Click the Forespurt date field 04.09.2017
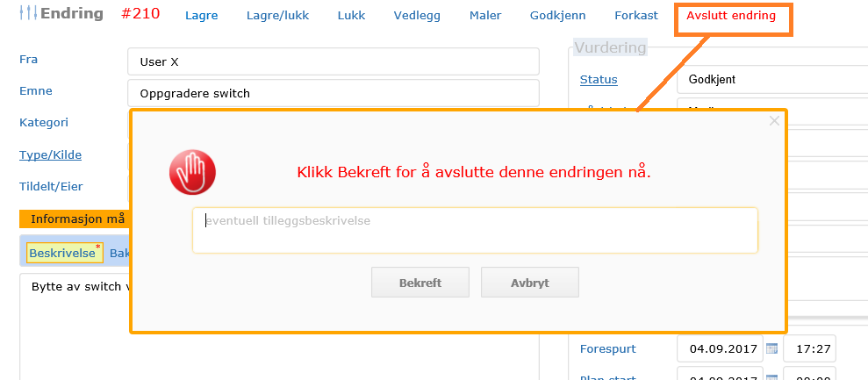This screenshot has height=380, width=868. [720, 348]
